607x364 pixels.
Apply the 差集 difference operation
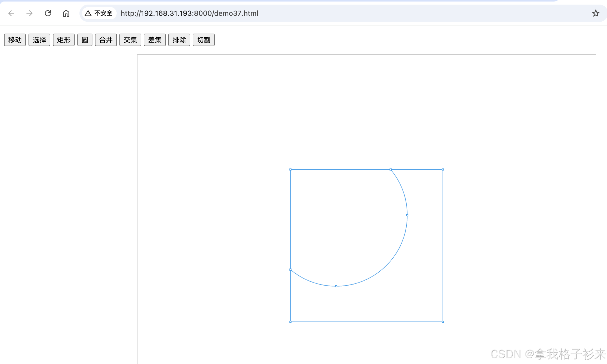155,40
